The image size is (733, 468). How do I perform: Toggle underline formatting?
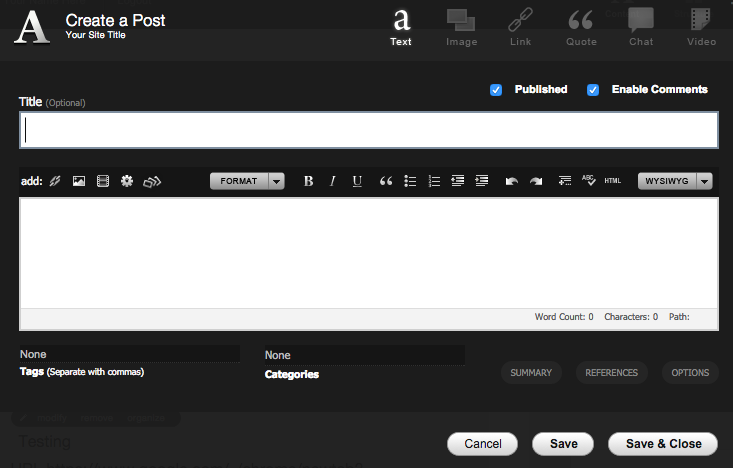(x=357, y=181)
